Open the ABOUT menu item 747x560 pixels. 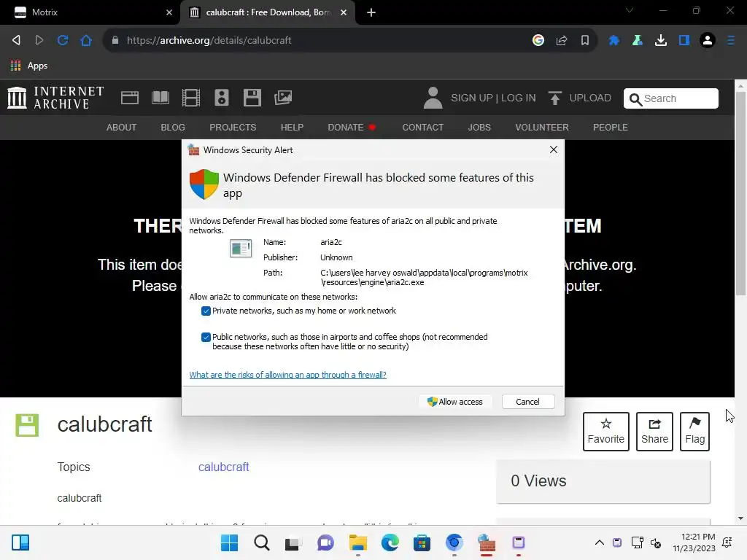(x=122, y=128)
